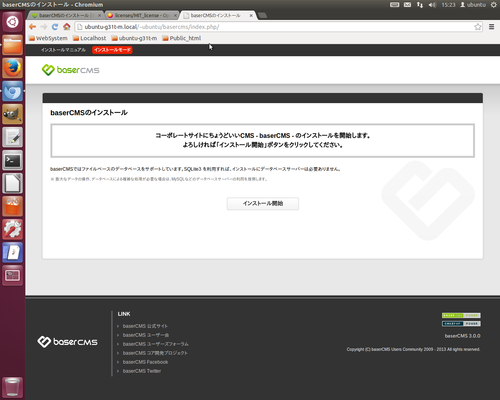Click the browser back arrow
The height and width of the screenshot is (400, 500).
pyautogui.click(x=32, y=27)
